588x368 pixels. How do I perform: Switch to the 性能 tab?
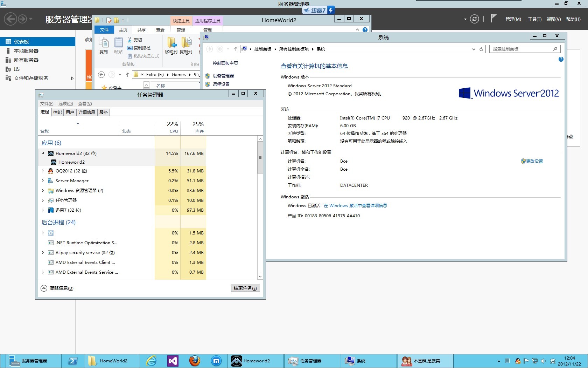(x=57, y=112)
